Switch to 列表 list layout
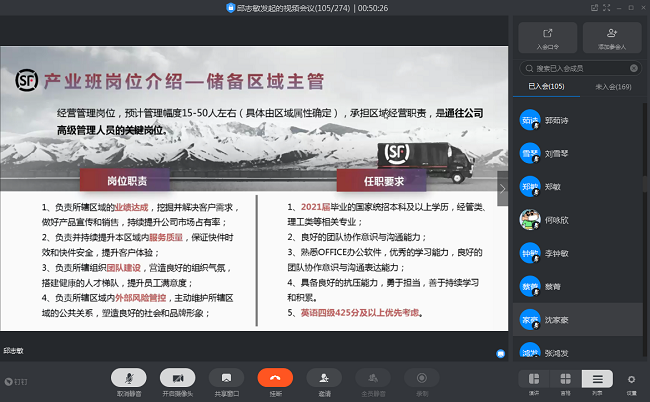 (597, 379)
